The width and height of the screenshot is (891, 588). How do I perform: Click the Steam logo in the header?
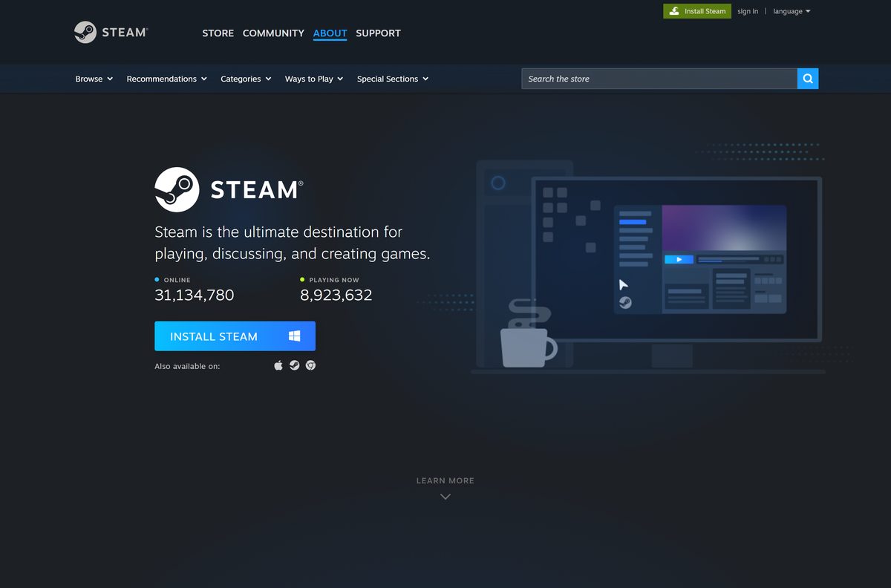click(x=111, y=32)
